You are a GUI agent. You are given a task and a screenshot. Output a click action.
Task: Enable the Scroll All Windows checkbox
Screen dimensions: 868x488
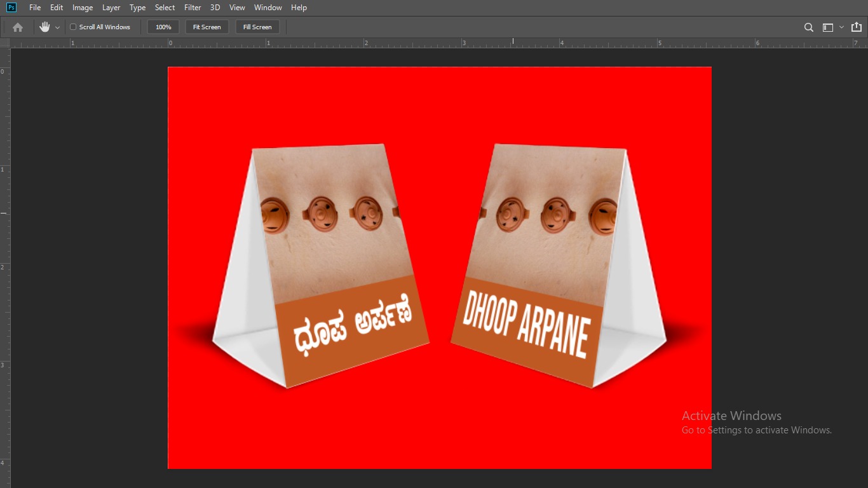coord(73,27)
